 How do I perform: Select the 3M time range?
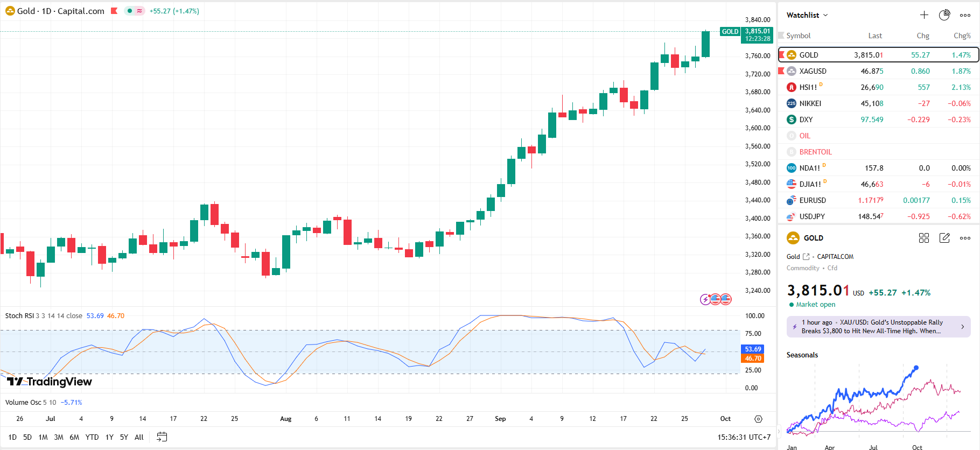click(59, 437)
